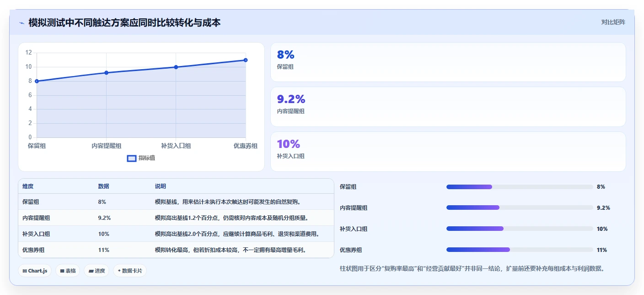Click the footnote text starting 柱状图用于区分
644x295 pixels.
tap(473, 268)
